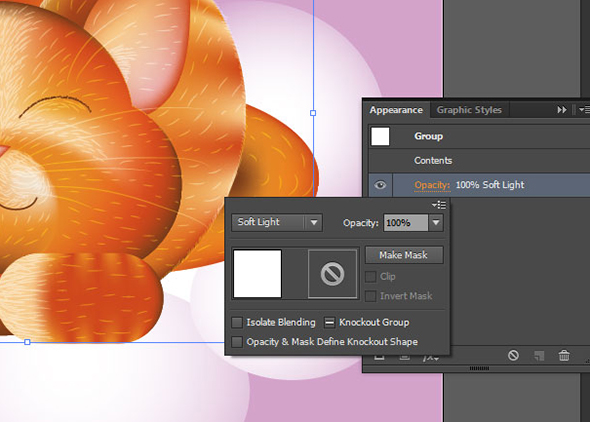Open the Transparency popup options menu
The width and height of the screenshot is (590, 422).
pos(439,205)
